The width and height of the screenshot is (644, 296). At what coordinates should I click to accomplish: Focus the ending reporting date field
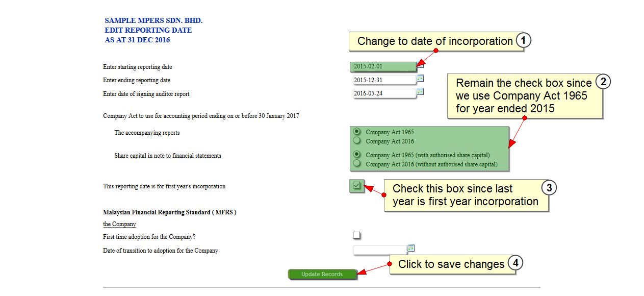tap(384, 80)
